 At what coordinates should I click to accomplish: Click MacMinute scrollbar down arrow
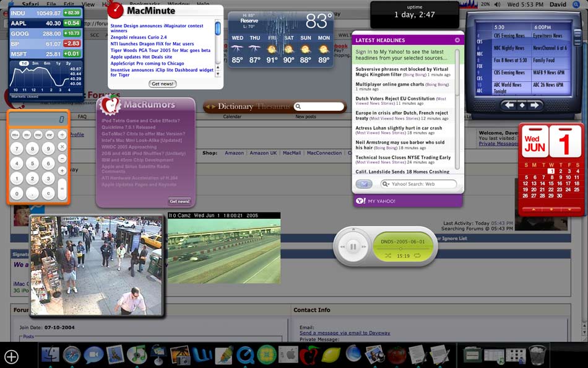coord(218,74)
